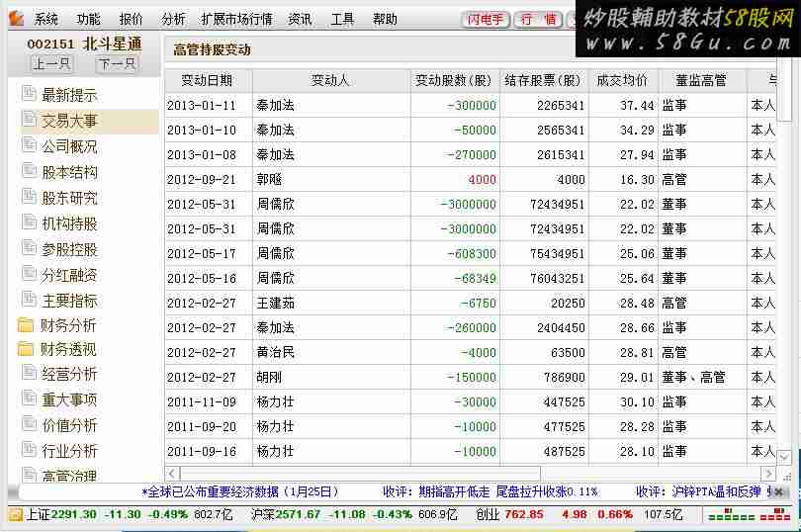Click the 成交均价 column header
The image size is (801, 532).
623,81
